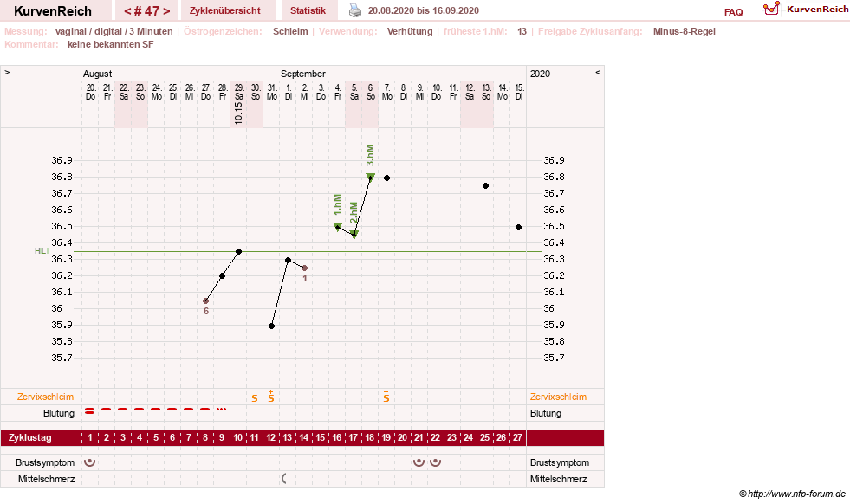Click the left Brustsymptom row label

coord(45,462)
